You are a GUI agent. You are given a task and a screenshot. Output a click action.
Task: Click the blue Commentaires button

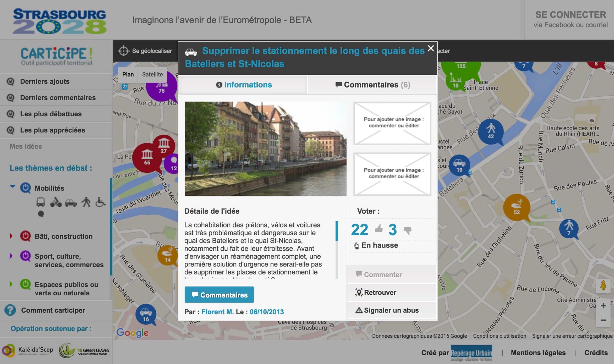coord(219,295)
